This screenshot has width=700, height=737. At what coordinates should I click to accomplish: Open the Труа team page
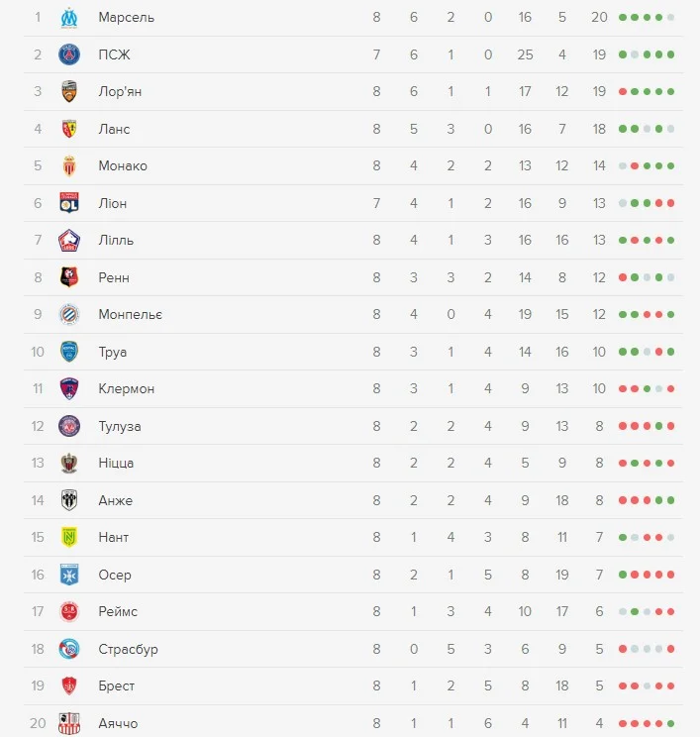[x=113, y=352]
